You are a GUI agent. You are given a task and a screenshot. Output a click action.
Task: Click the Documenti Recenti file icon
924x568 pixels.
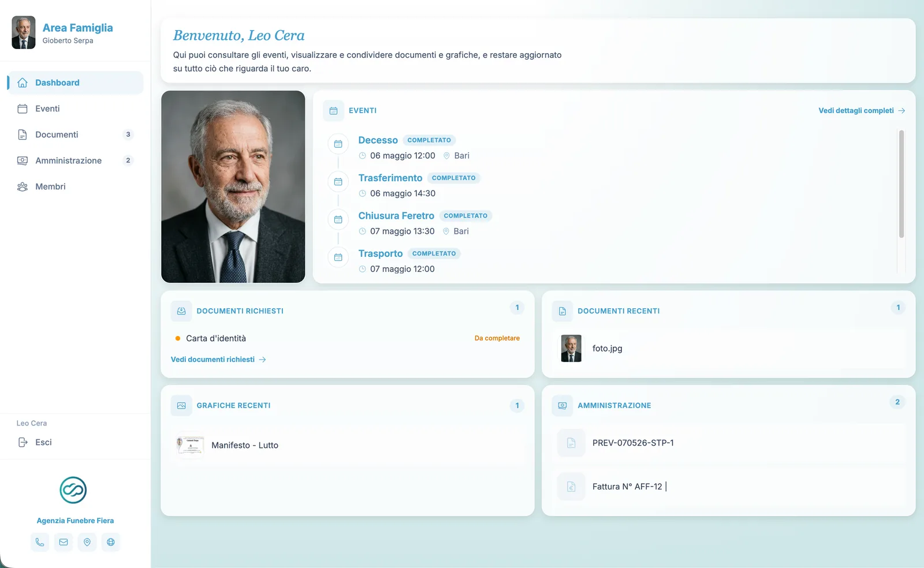562,311
